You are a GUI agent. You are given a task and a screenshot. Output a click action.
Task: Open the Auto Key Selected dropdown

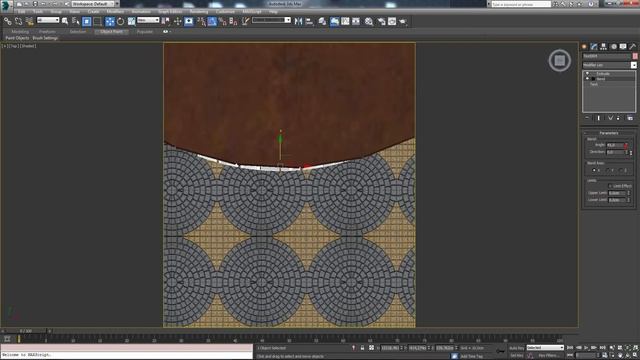545,348
